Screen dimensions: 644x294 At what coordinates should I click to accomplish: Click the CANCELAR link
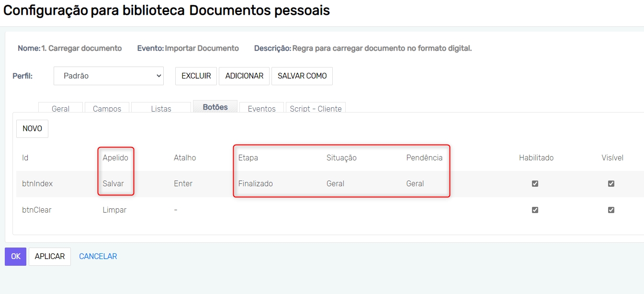coord(98,256)
